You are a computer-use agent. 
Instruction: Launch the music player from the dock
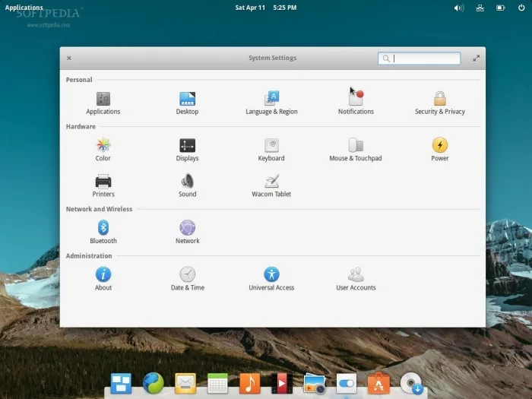(x=249, y=384)
